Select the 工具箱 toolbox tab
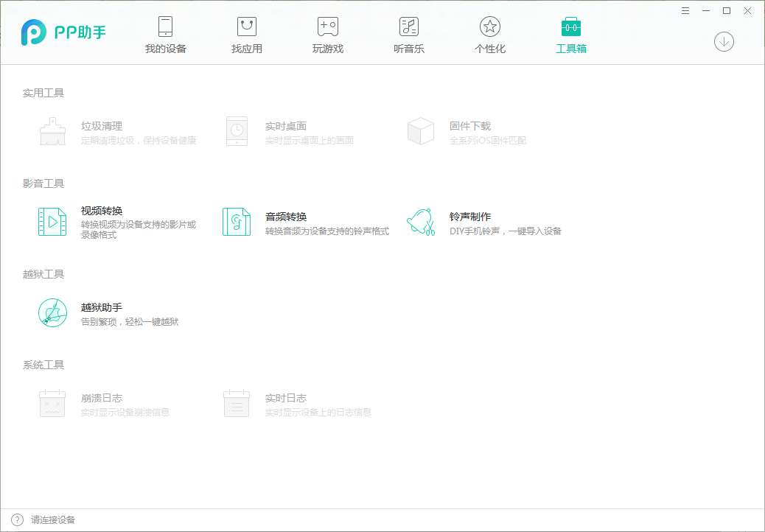The width and height of the screenshot is (765, 532). pos(570,35)
